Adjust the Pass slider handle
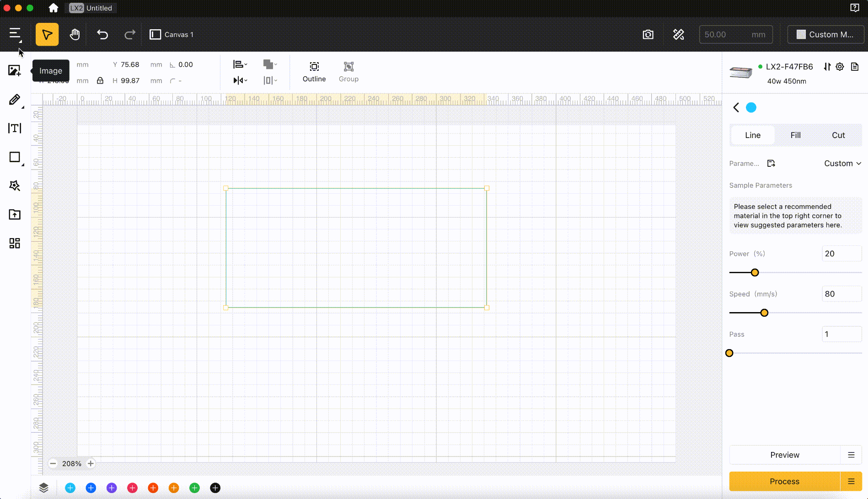The image size is (868, 499). (729, 353)
